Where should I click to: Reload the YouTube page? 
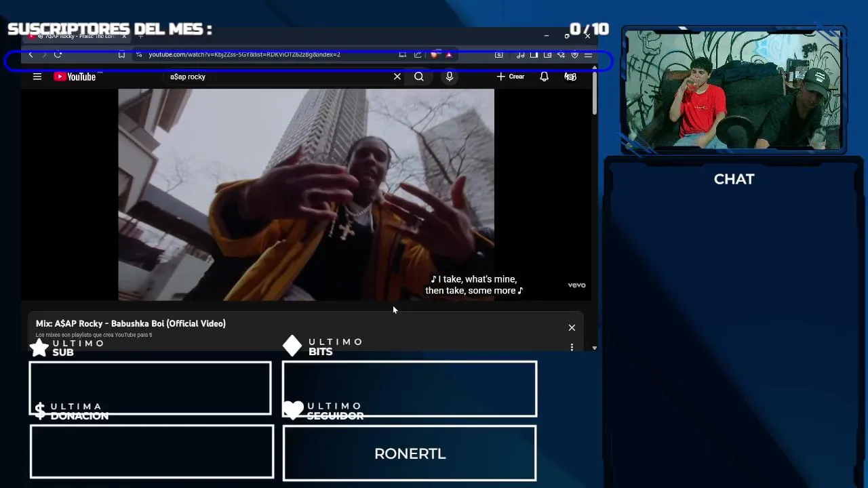[x=58, y=54]
